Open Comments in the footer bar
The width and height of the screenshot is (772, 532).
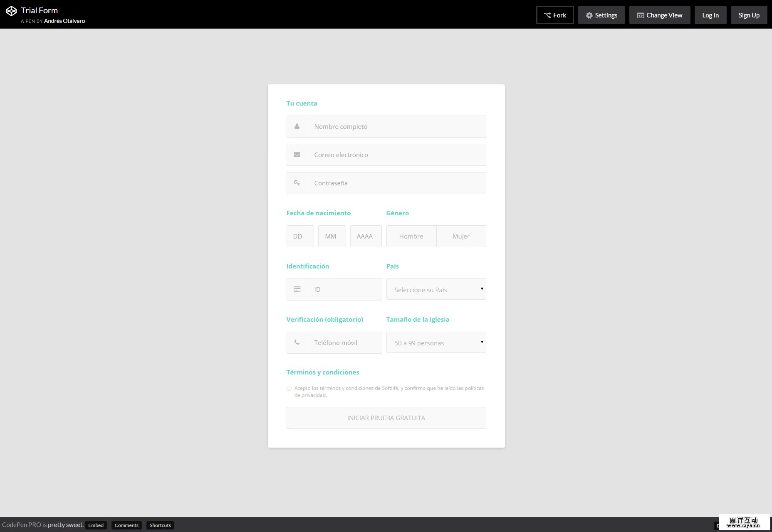tap(126, 525)
